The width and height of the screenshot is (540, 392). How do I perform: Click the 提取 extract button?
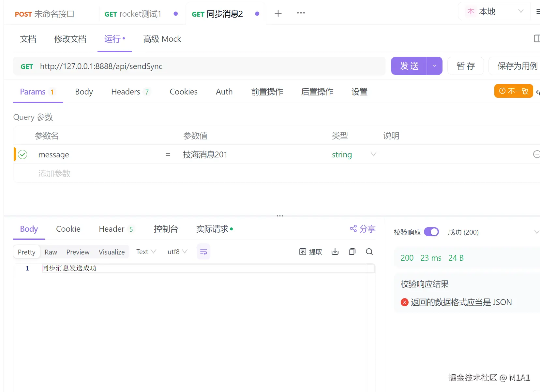coord(310,252)
